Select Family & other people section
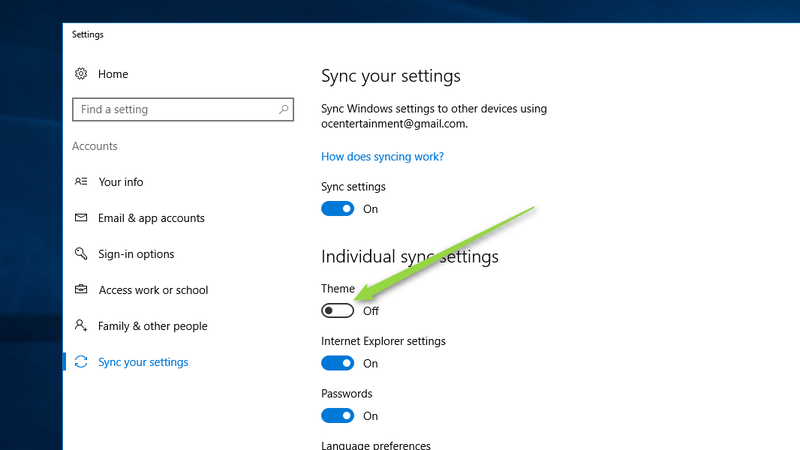Viewport: 800px width, 450px height. coord(153,326)
